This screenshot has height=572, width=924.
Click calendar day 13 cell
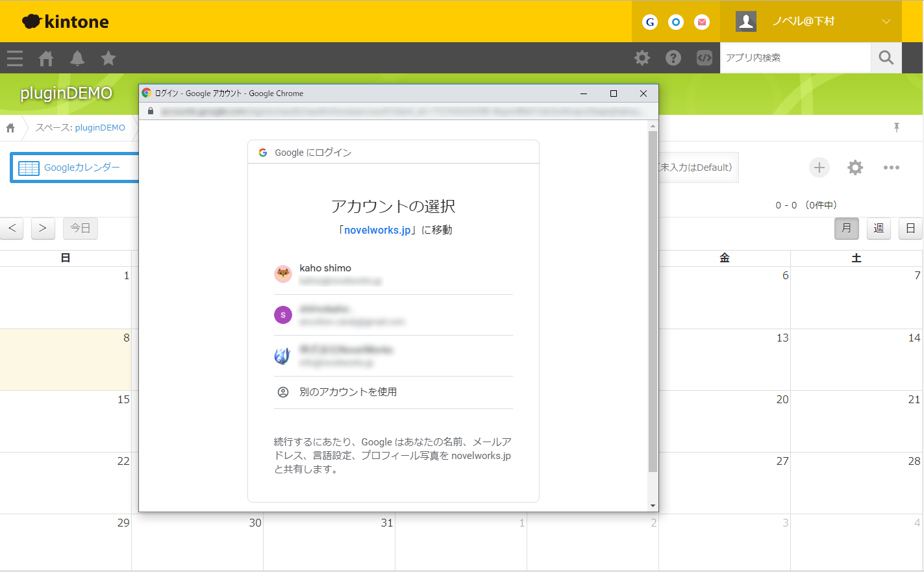(x=725, y=360)
